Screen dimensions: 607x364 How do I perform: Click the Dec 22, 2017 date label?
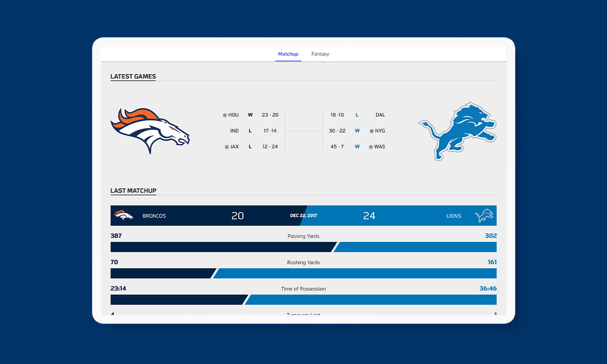[303, 216]
